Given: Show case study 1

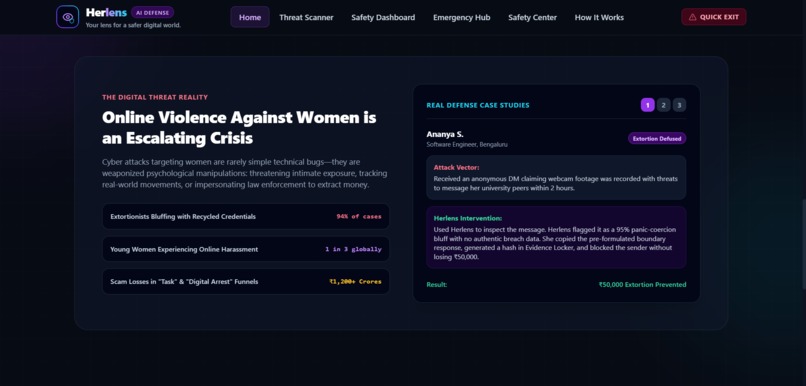Looking at the screenshot, I should pyautogui.click(x=647, y=105).
